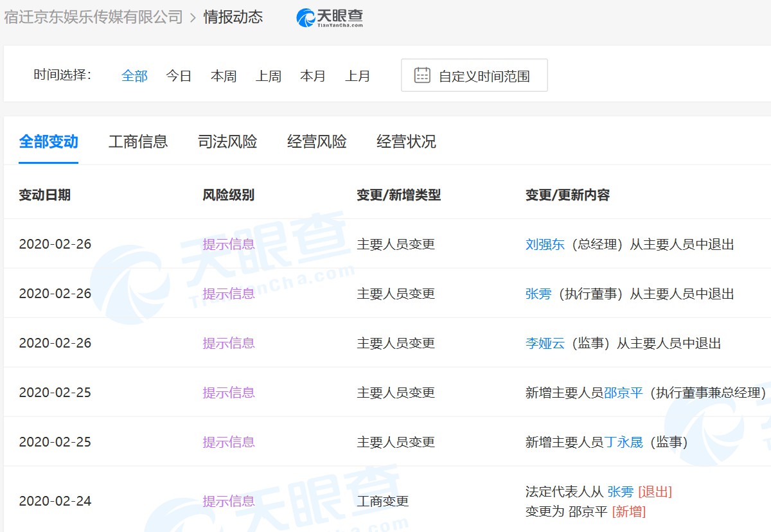Open the 经营风险 tab
This screenshot has width=771, height=532.
pos(317,142)
